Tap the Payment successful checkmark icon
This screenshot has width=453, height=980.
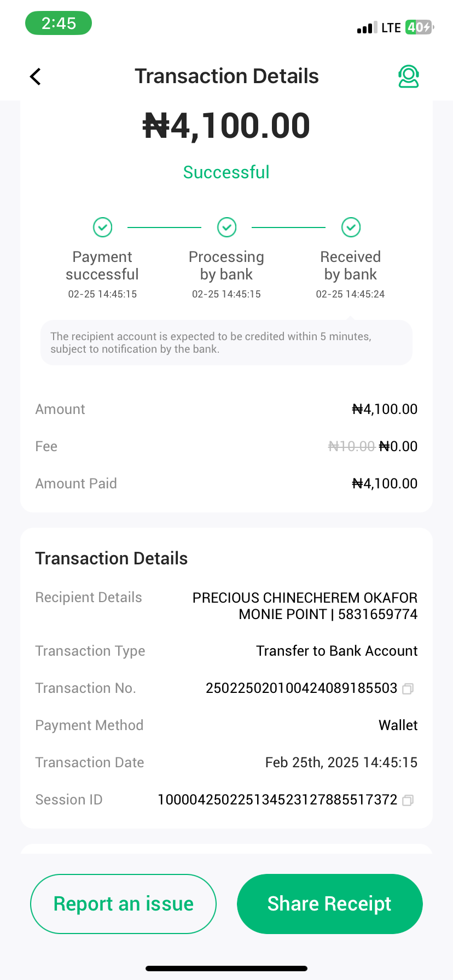(102, 227)
